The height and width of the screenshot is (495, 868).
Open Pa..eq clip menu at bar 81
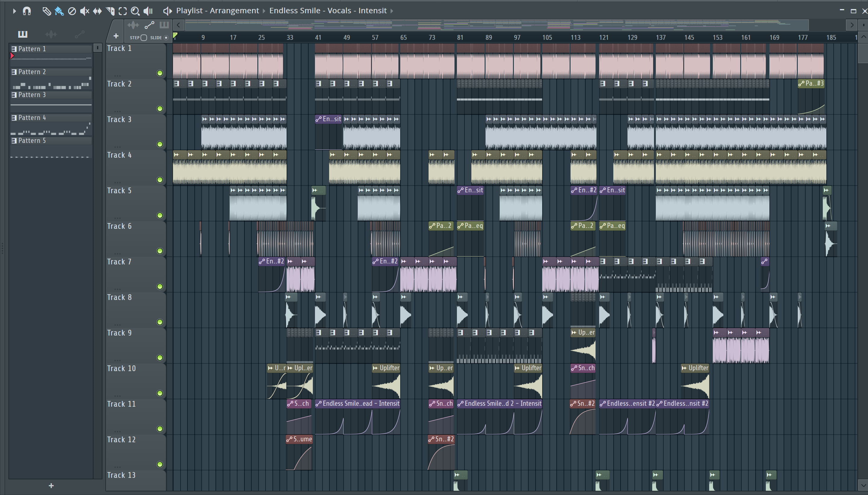[x=461, y=226]
